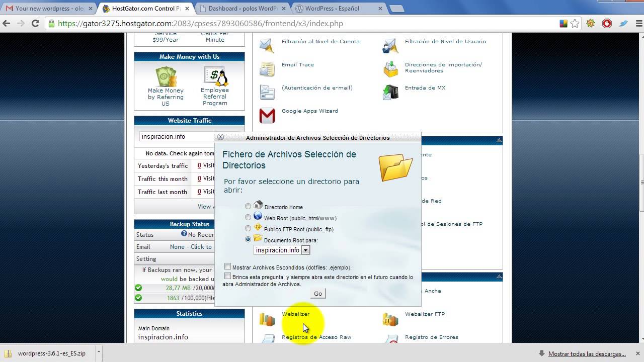Open the Website Traffic inspiracion.info selector

(177, 137)
